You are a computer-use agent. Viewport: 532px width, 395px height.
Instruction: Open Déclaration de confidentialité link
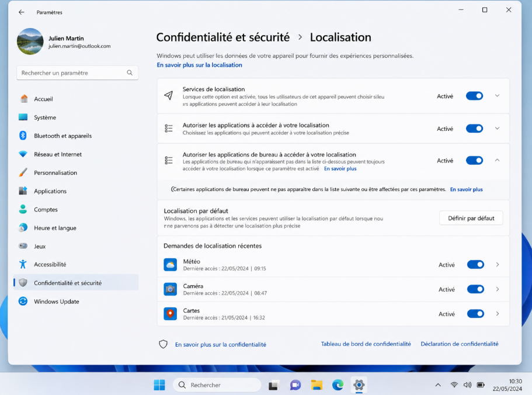(x=460, y=344)
